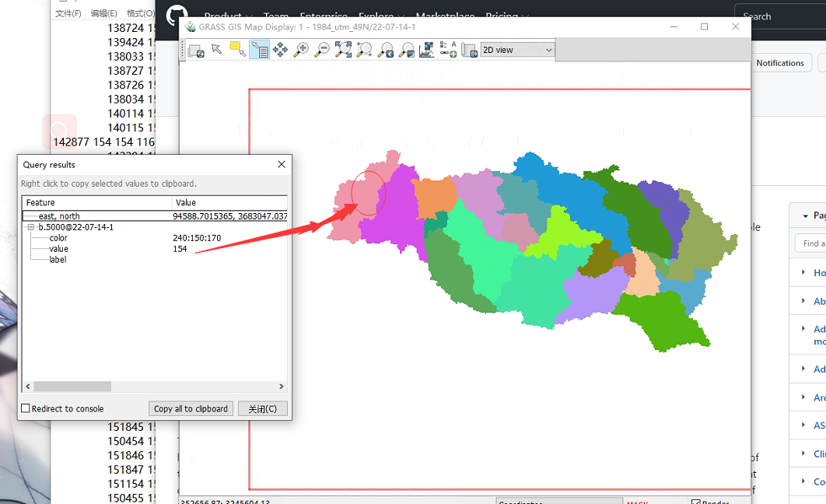Click the Copy all to clipboard button

click(x=191, y=408)
